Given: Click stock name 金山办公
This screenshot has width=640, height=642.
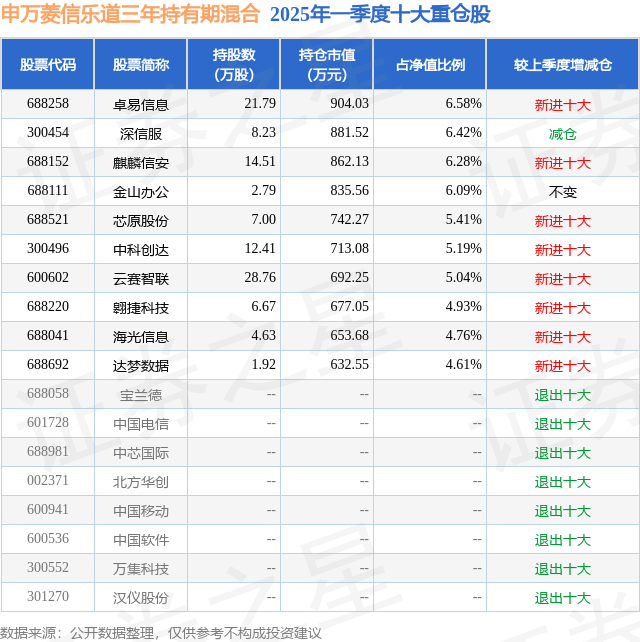Looking at the screenshot, I should point(141,192).
